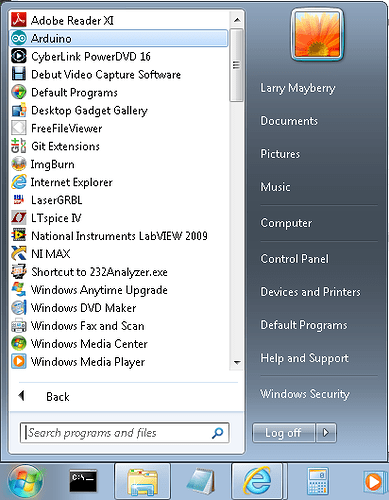Click the Internet Explorer icon in programs list
389x500 pixels.
pyautogui.click(x=19, y=182)
